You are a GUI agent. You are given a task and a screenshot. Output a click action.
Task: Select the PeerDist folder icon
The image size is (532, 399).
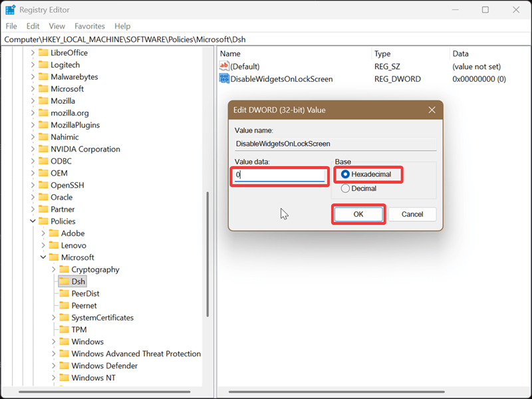coord(64,293)
